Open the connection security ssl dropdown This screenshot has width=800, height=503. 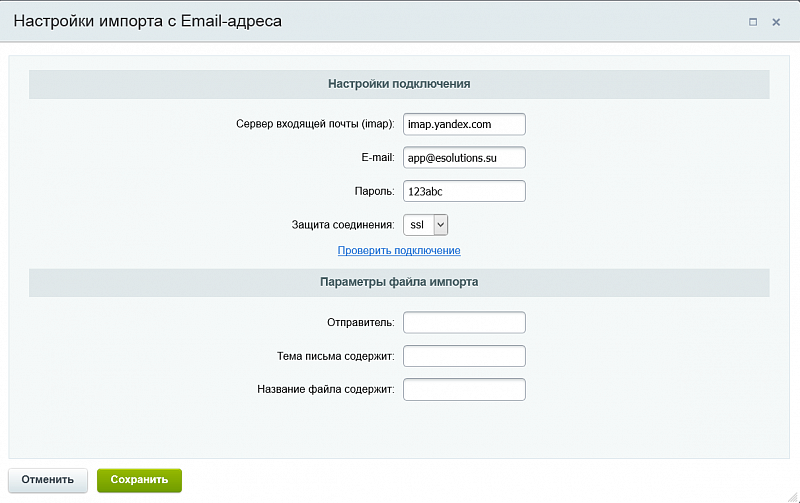point(426,225)
